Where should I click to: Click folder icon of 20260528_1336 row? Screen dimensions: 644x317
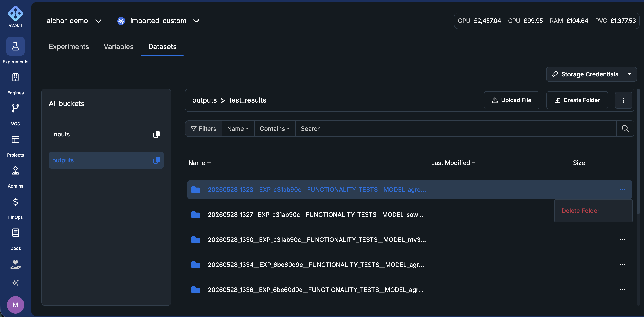point(196,290)
